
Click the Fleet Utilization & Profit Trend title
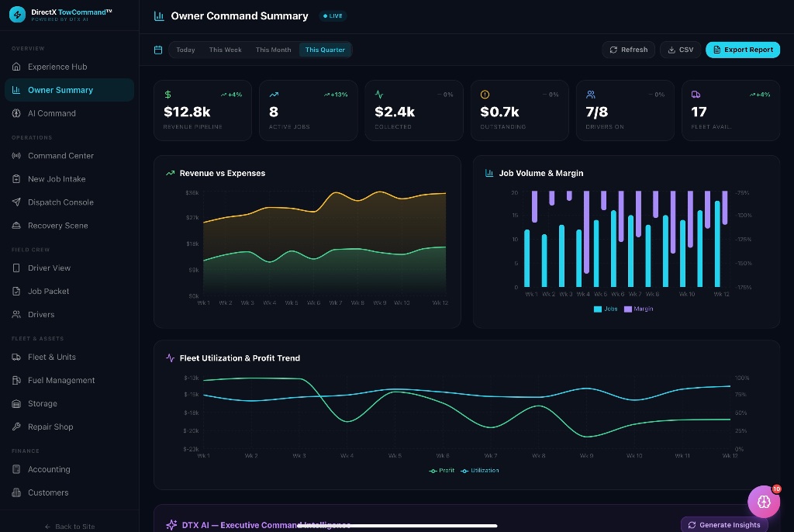pyautogui.click(x=240, y=358)
